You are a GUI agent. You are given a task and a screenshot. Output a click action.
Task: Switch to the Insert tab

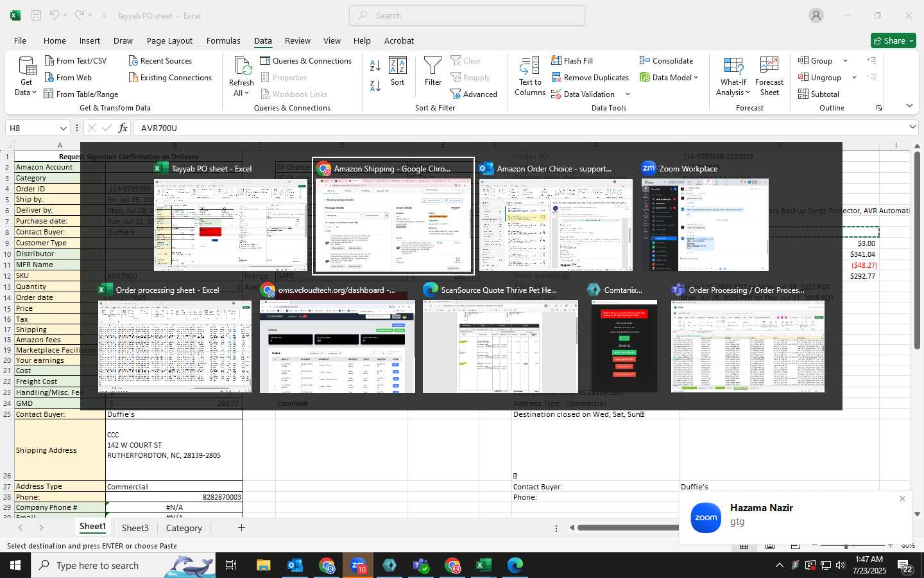tap(90, 40)
